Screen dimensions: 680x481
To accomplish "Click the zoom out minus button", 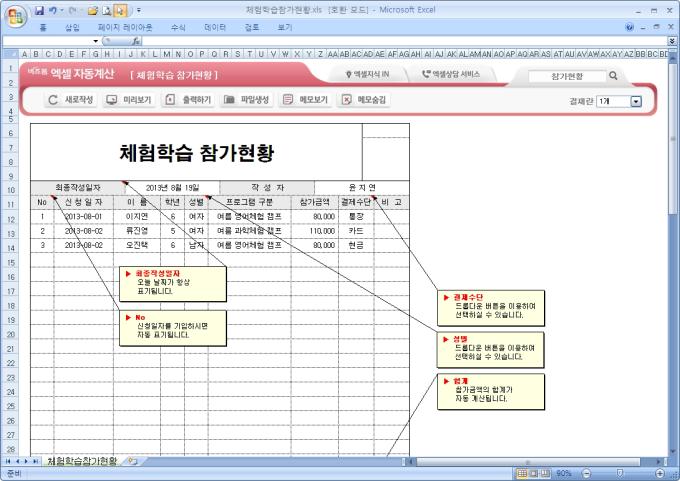I will (587, 473).
